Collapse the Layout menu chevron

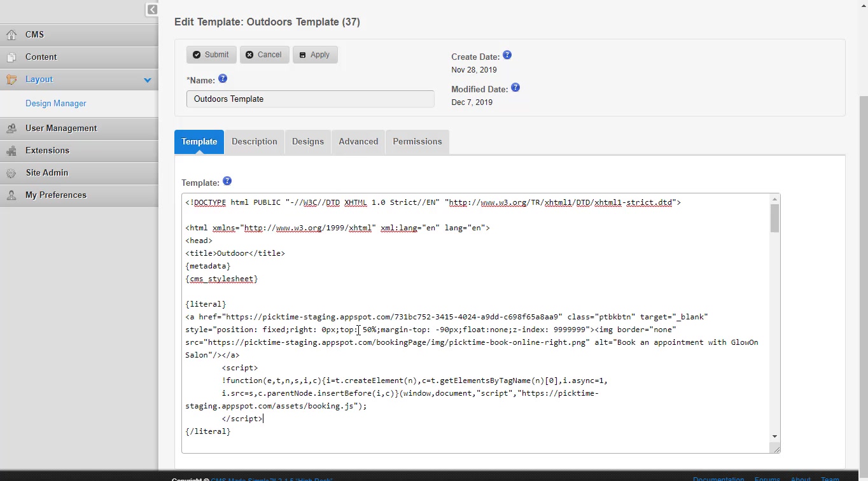pos(148,80)
